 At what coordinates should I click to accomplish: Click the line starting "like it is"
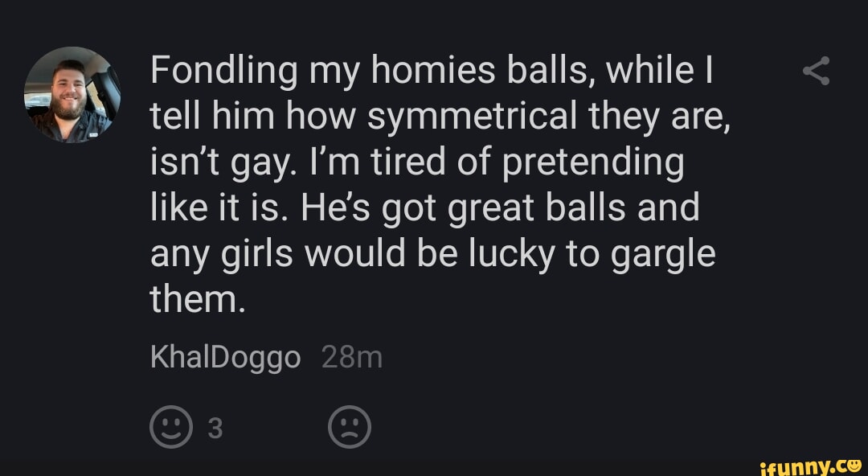pyautogui.click(x=424, y=210)
